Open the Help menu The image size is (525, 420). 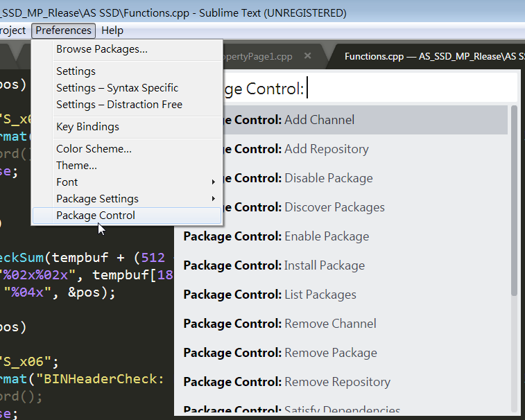point(112,30)
